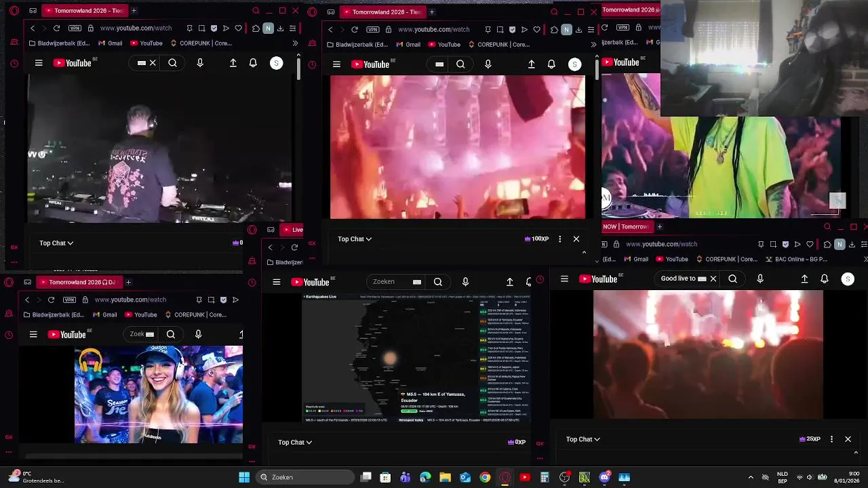Viewport: 868px width, 488px height.
Task: Go back in the pink-stage video window
Action: (330, 29)
